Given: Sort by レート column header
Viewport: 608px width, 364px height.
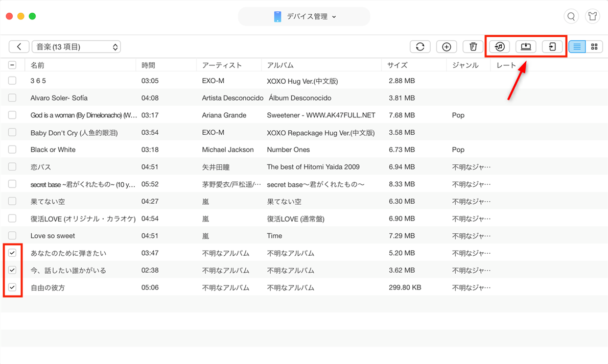Looking at the screenshot, I should 506,65.
